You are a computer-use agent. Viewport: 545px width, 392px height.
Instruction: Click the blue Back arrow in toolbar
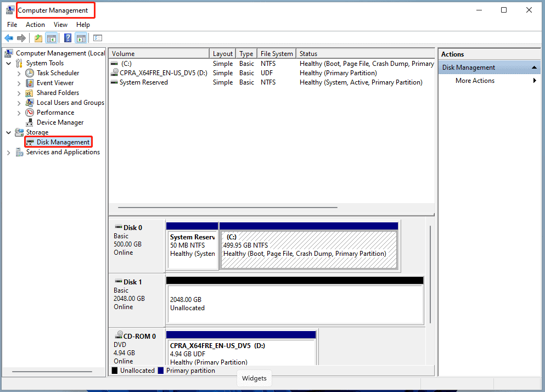tap(9, 38)
